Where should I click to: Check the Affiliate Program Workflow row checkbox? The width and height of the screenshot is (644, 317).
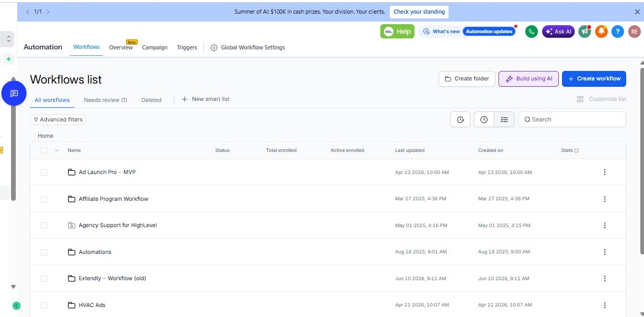[x=44, y=199]
